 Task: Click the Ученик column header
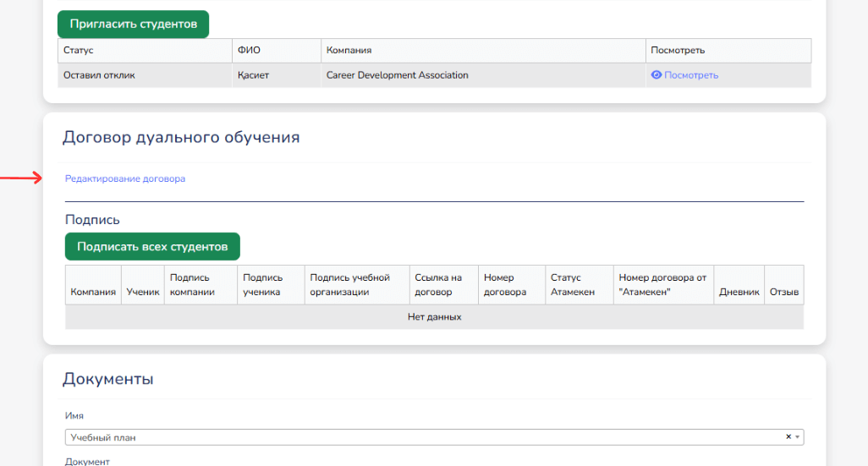tap(143, 292)
